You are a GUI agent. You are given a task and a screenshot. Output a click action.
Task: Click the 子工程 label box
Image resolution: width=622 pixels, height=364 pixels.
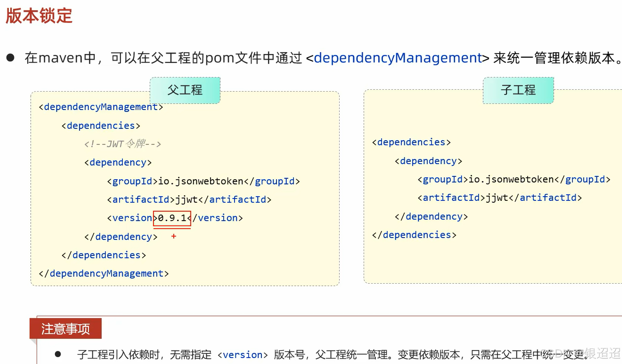[x=518, y=90]
